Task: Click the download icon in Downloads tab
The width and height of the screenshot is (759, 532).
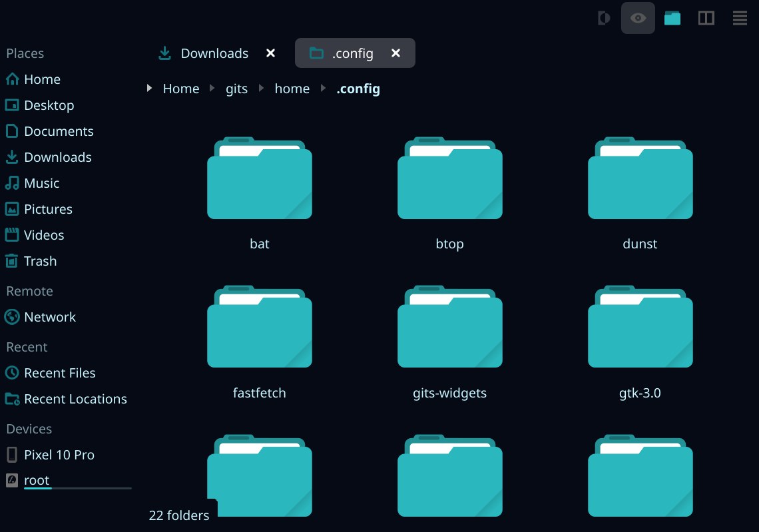Action: [164, 53]
